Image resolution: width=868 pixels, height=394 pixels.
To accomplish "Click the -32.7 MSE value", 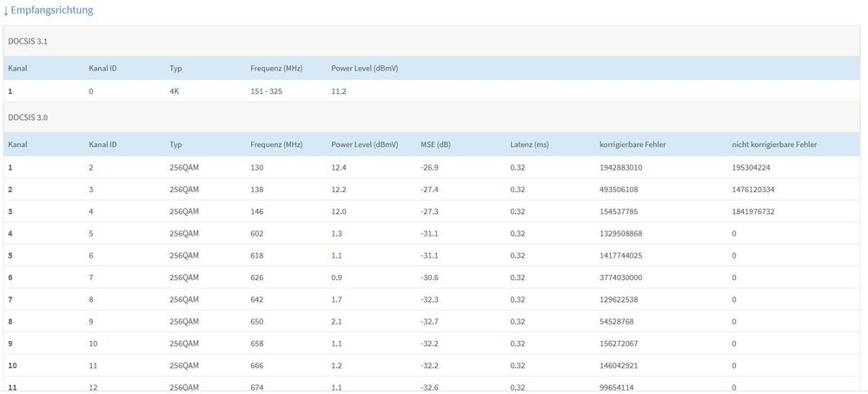I will [429, 322].
